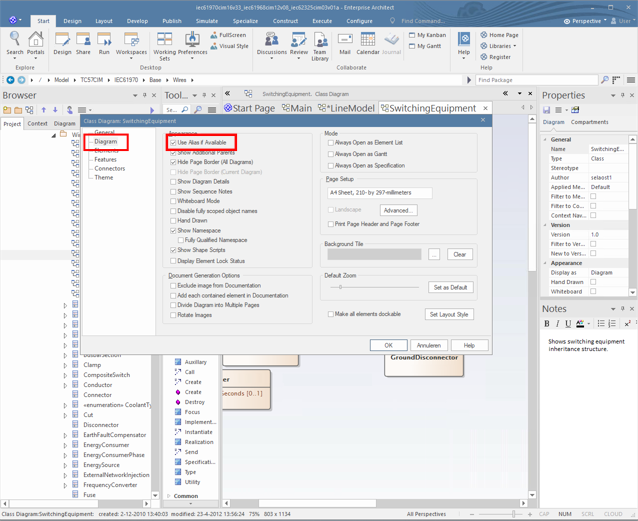Expand the Common toolbox group
638x521 pixels.
(169, 496)
